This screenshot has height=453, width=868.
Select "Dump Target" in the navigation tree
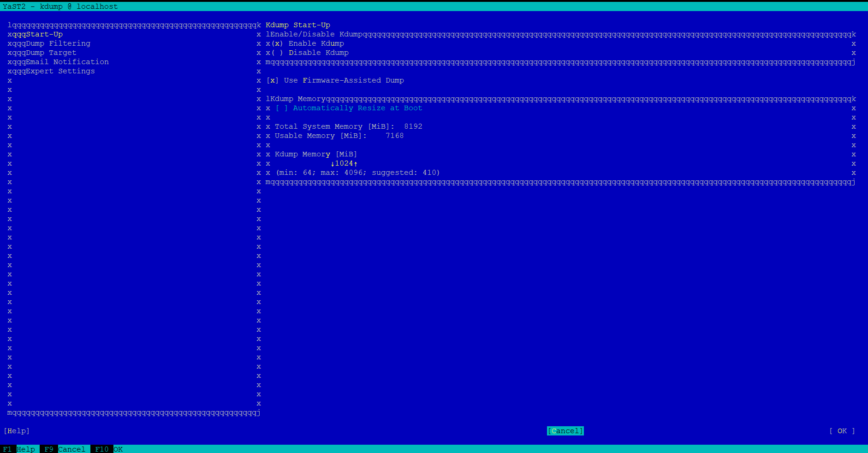[x=51, y=53]
